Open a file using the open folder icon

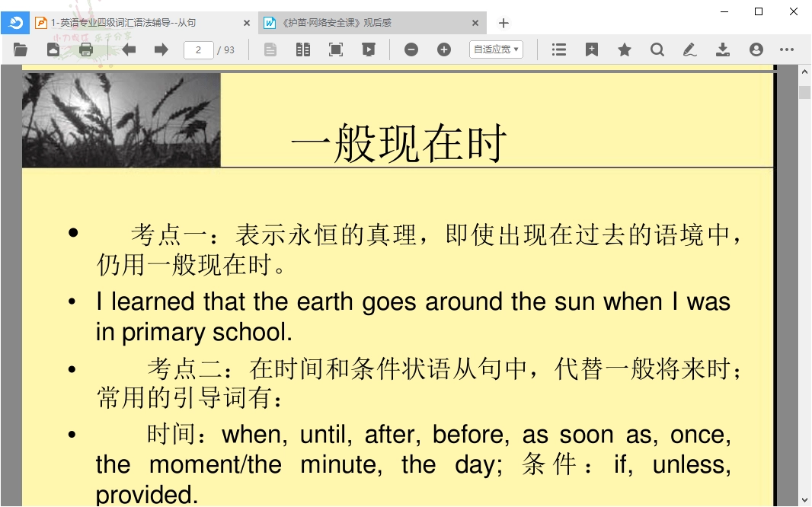point(20,49)
